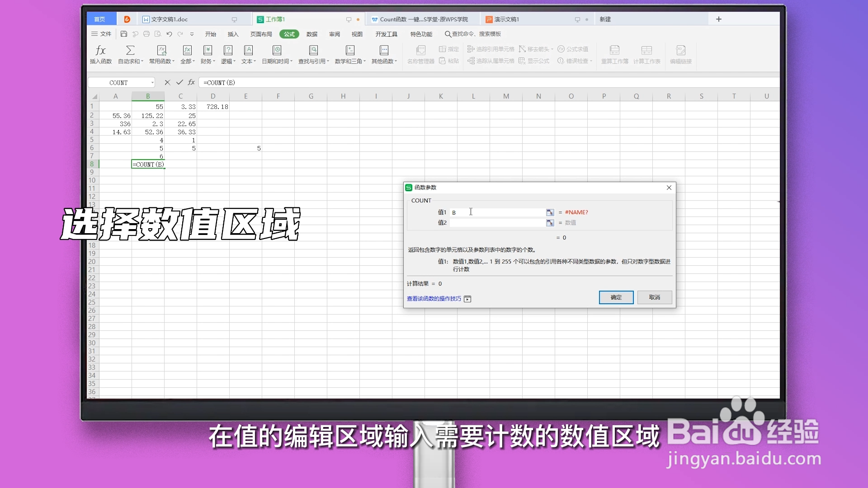Viewport: 868px width, 488px height.
Task: Open the Financial functions icon
Action: [208, 51]
